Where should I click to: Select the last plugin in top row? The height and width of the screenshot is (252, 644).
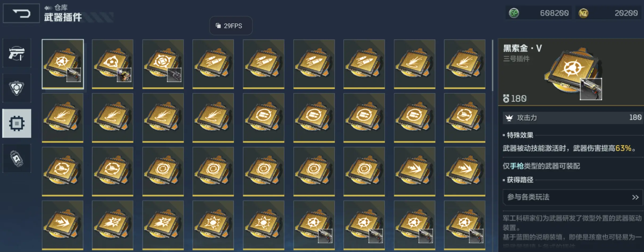[x=465, y=64]
